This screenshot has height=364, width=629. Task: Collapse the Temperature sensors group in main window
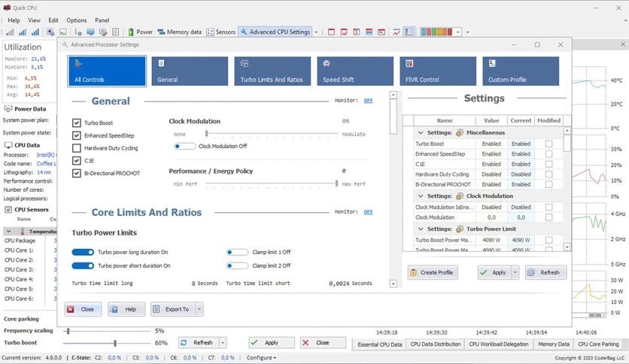[x=9, y=232]
